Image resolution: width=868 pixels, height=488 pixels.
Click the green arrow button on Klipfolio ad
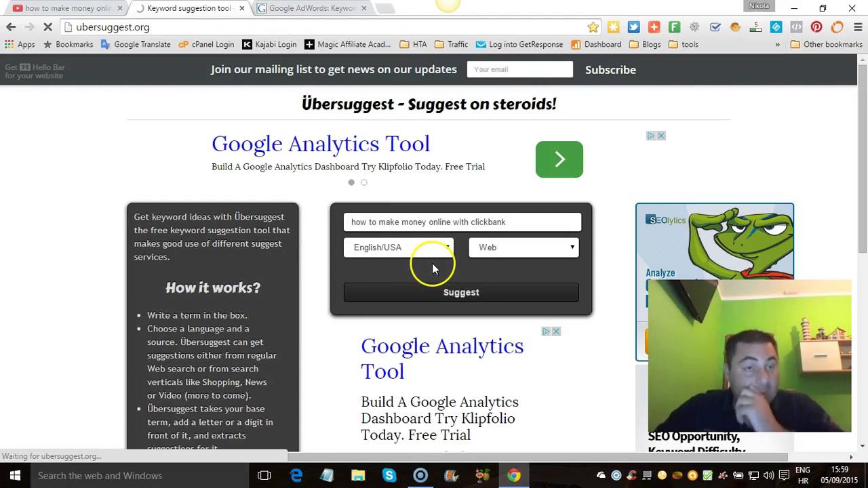pyautogui.click(x=559, y=159)
